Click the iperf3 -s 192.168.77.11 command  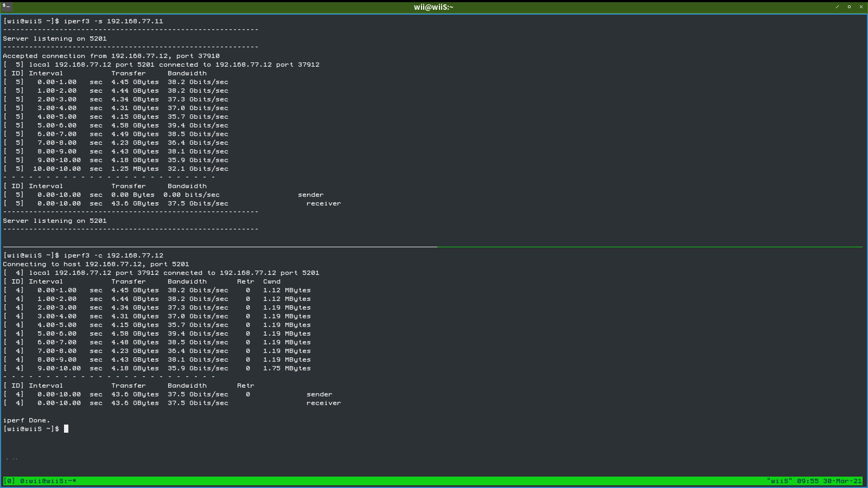[113, 21]
